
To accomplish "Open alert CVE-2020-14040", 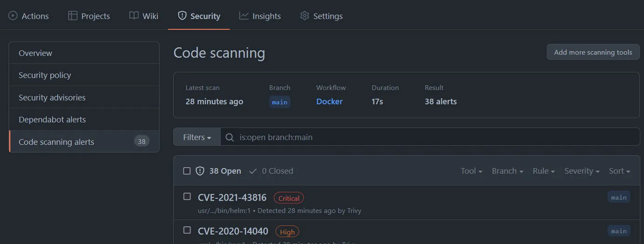I will (x=233, y=231).
